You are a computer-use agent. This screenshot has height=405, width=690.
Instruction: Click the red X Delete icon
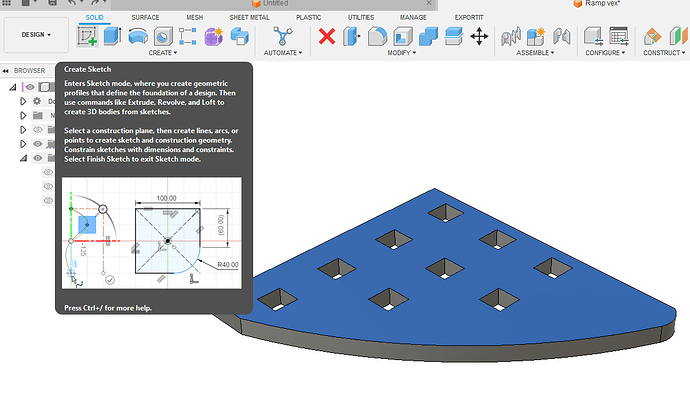point(327,37)
